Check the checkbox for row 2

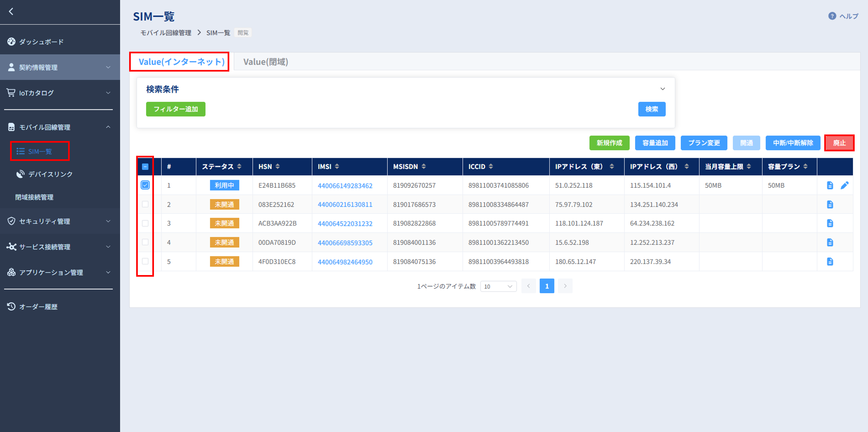(x=145, y=204)
